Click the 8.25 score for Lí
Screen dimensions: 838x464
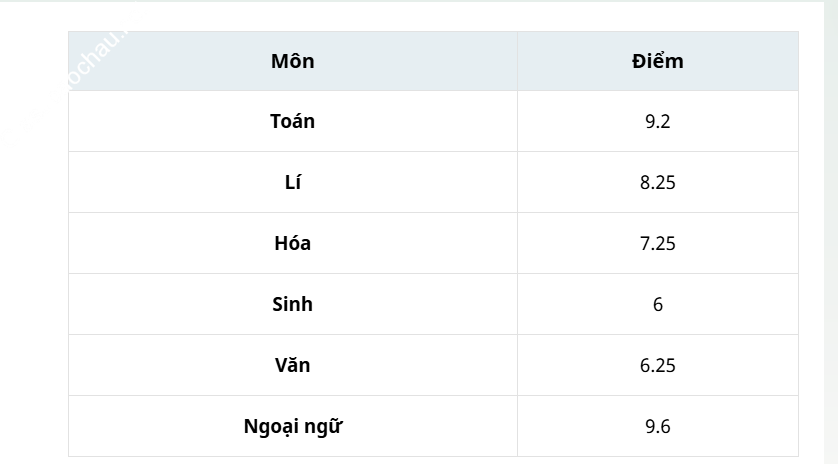pos(657,183)
